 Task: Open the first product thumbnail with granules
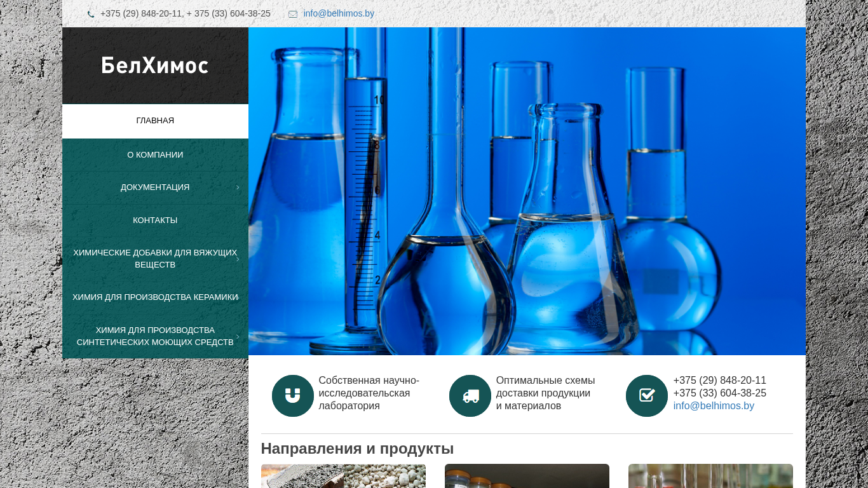(343, 476)
